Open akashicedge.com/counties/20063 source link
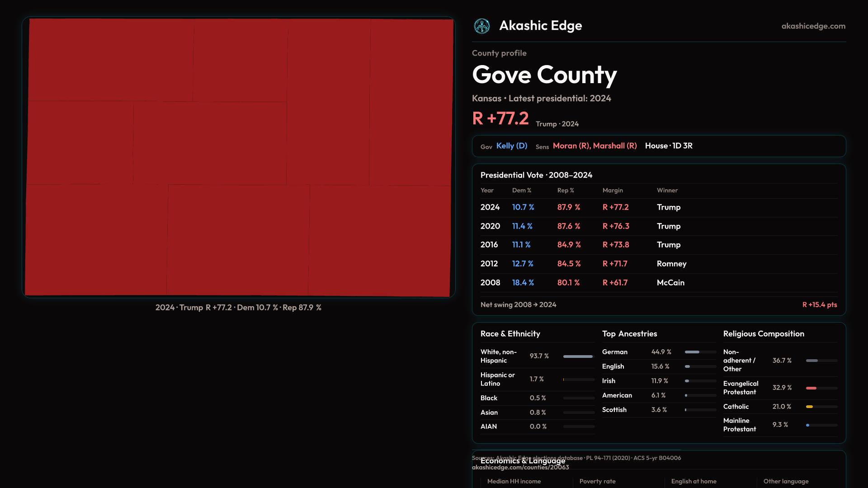Viewport: 868px width, 488px height. (520, 468)
